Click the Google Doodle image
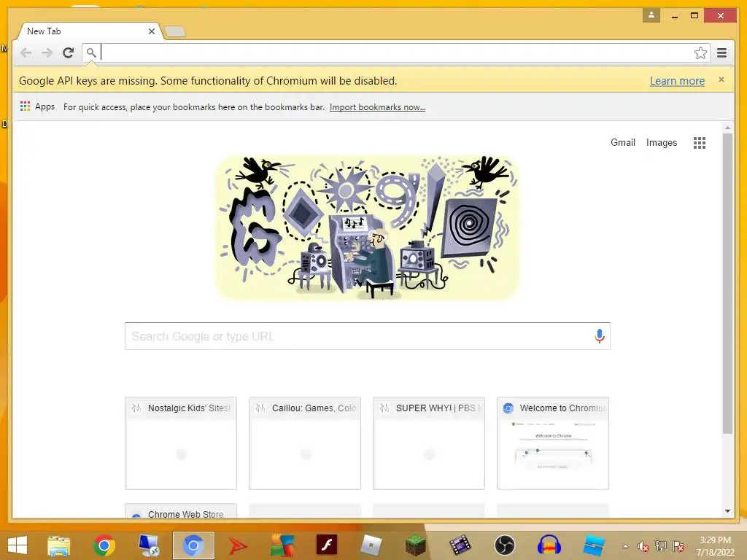The width and height of the screenshot is (747, 560). click(x=368, y=227)
